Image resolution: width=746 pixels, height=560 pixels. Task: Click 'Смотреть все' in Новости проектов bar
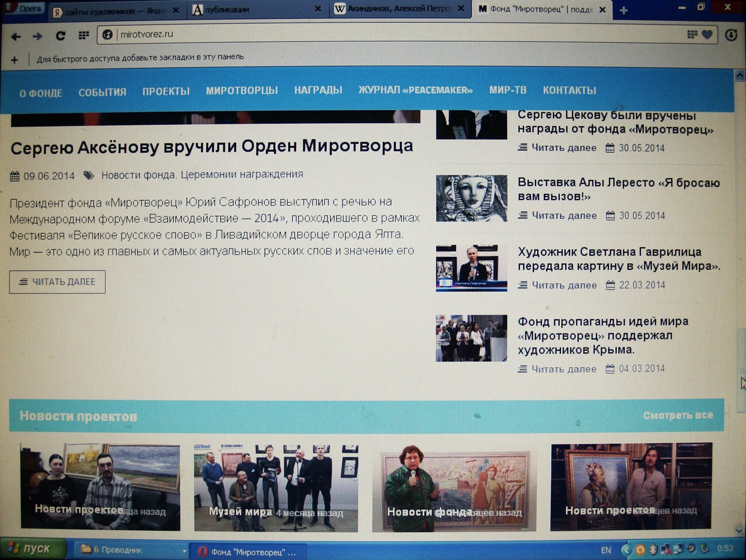coord(678,415)
